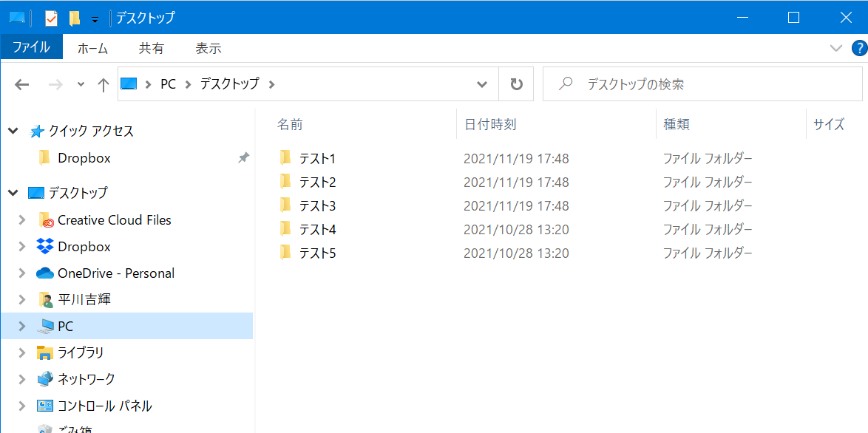
Task: Open the ファイル menu tab
Action: 31,48
